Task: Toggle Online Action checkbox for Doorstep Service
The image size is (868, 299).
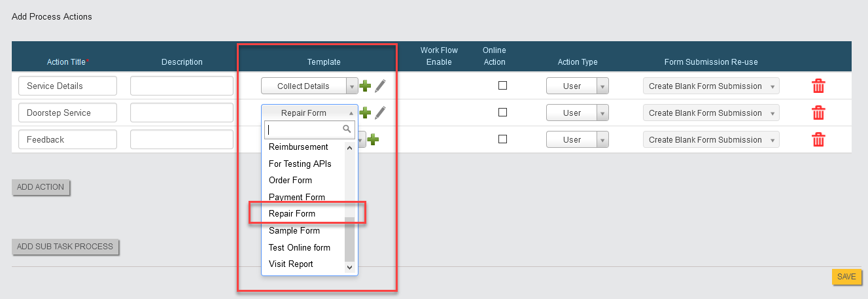Action: 502,112
